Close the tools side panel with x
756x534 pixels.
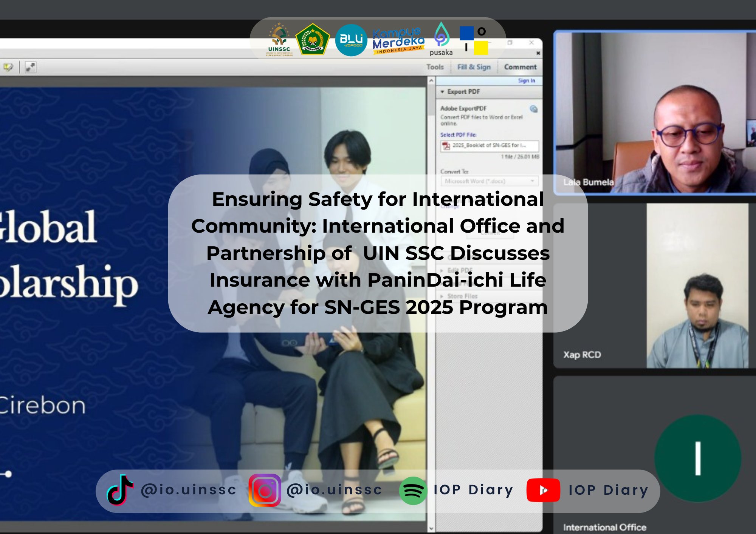[538, 53]
